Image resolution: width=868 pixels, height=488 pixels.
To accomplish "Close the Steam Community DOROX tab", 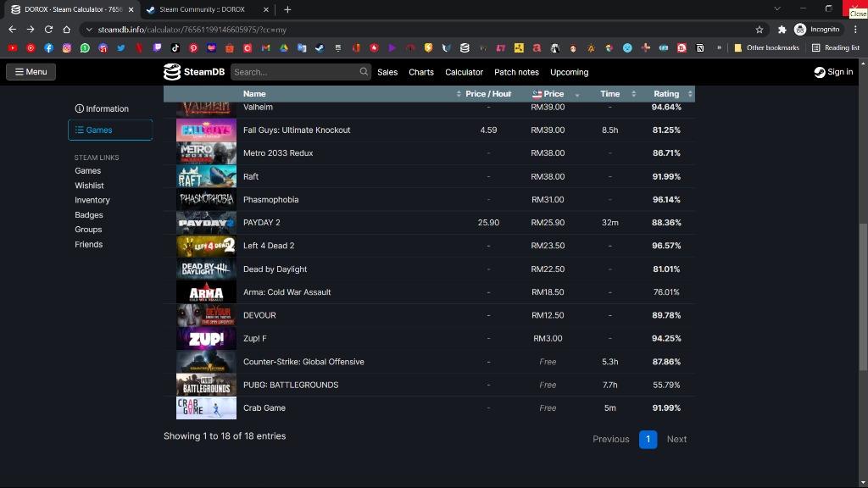I will click(265, 9).
